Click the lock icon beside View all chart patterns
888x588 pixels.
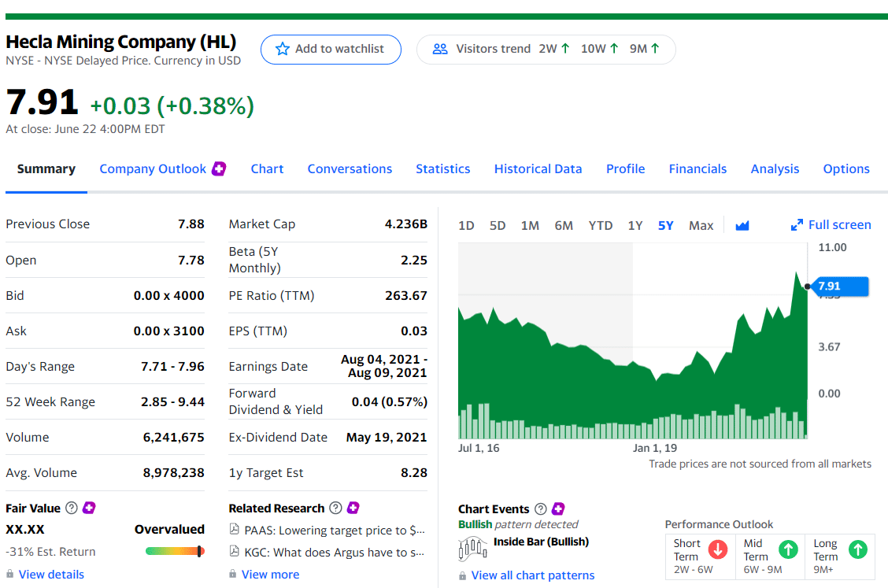point(463,575)
